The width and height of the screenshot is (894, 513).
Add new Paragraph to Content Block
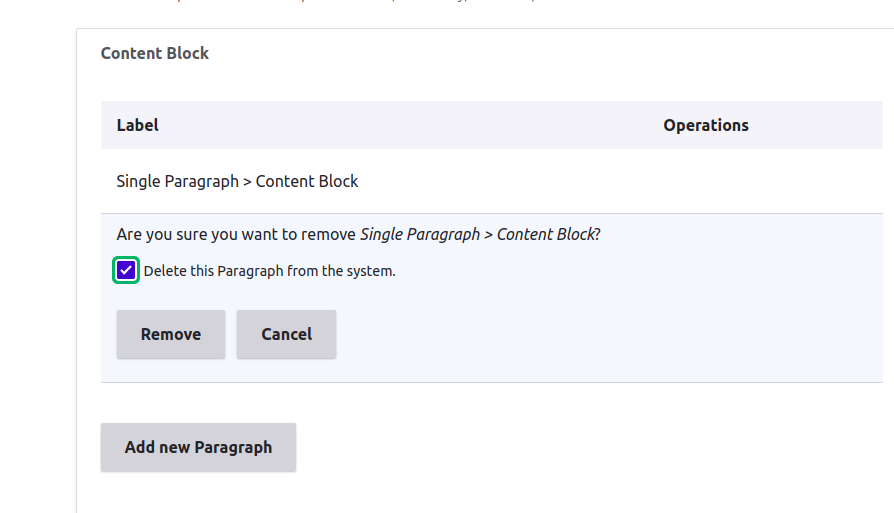click(198, 447)
